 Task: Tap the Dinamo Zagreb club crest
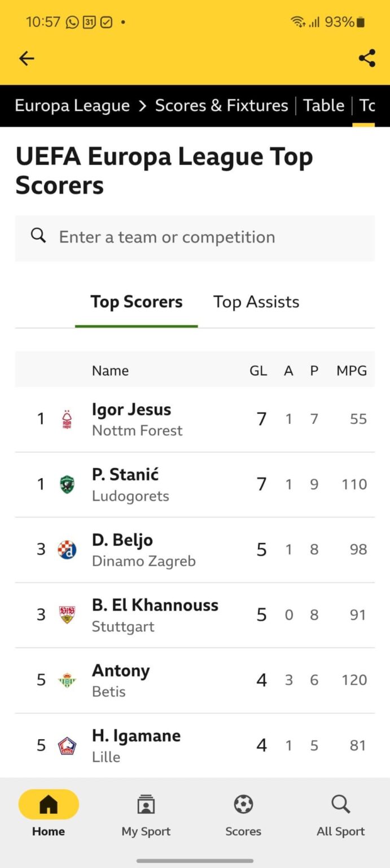click(67, 549)
